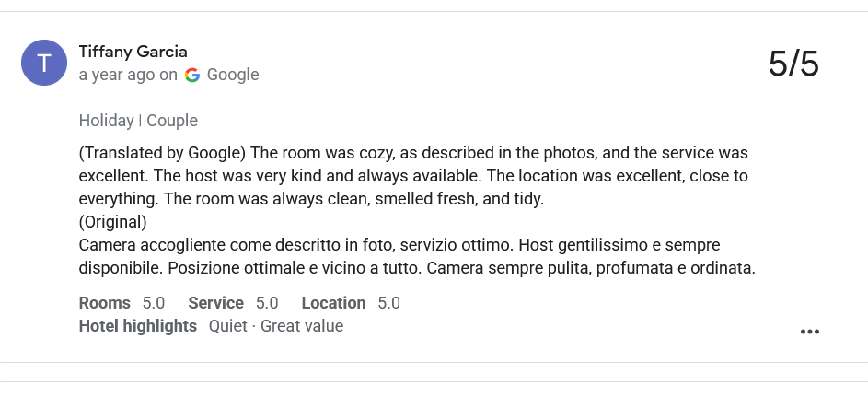The width and height of the screenshot is (868, 409).
Task: Click the Google logo icon
Action: point(192,75)
